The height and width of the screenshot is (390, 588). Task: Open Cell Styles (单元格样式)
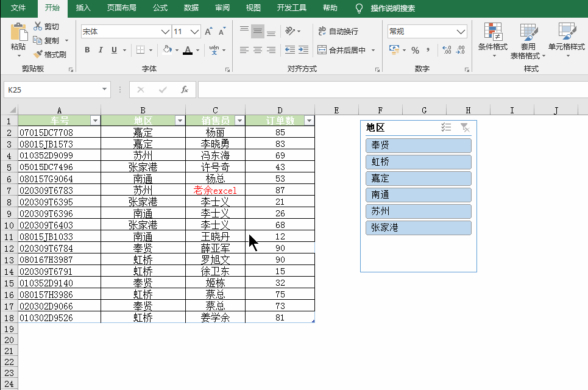coord(566,40)
